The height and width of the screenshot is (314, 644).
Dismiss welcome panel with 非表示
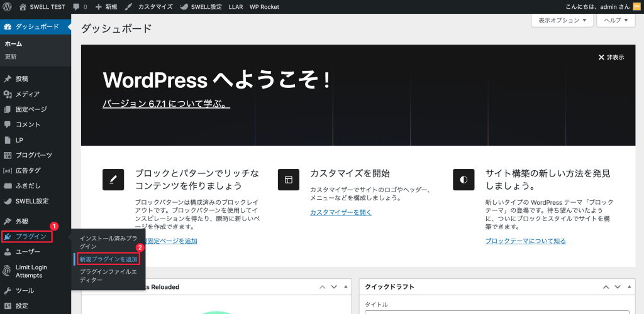pos(611,57)
